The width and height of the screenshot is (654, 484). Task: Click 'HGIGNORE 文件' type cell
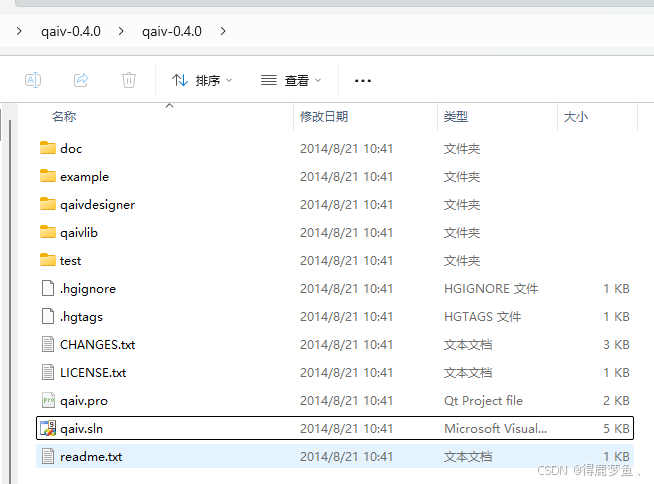(x=491, y=289)
